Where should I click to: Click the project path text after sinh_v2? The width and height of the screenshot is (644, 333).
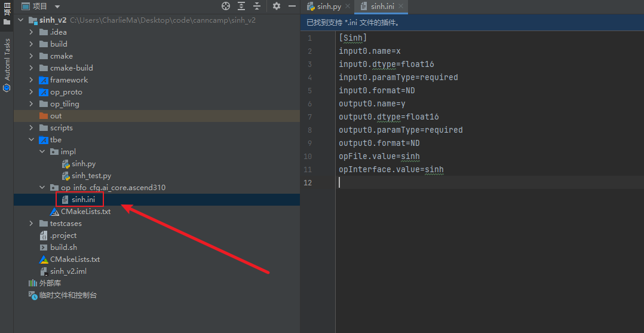(162, 20)
